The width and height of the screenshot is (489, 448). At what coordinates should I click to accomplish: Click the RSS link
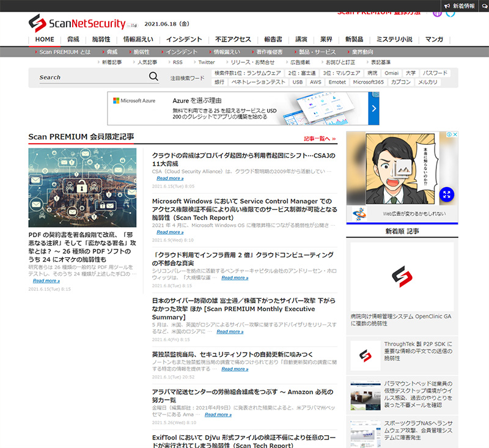177,62
